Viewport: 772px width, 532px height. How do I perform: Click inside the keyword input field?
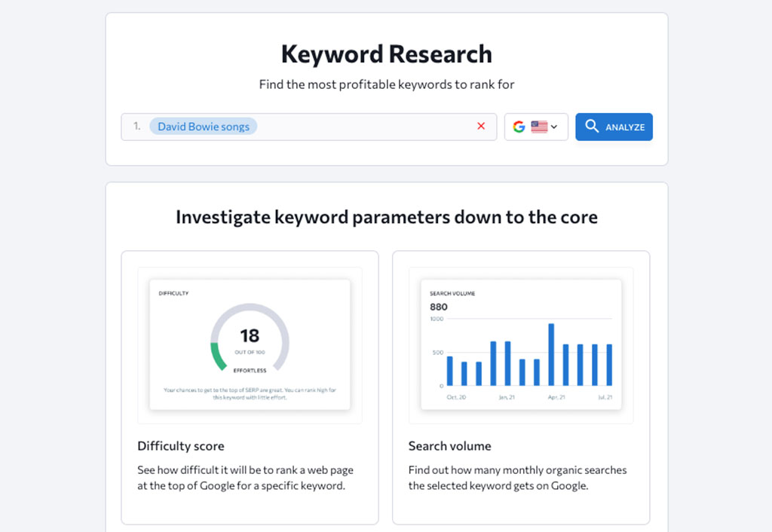308,127
